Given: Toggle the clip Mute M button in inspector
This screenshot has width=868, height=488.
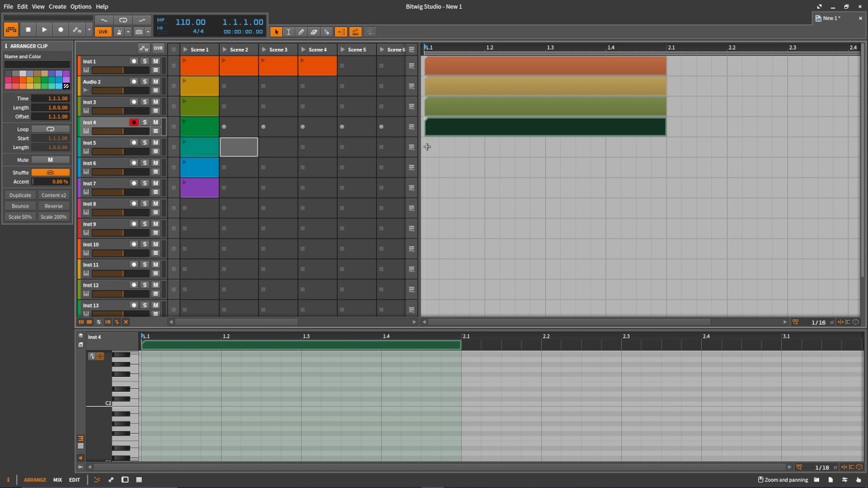Looking at the screenshot, I should (x=50, y=160).
